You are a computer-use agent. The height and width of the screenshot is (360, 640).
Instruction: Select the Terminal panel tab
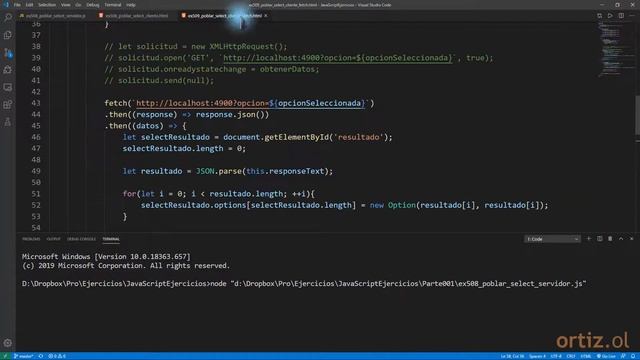pyautogui.click(x=111, y=239)
